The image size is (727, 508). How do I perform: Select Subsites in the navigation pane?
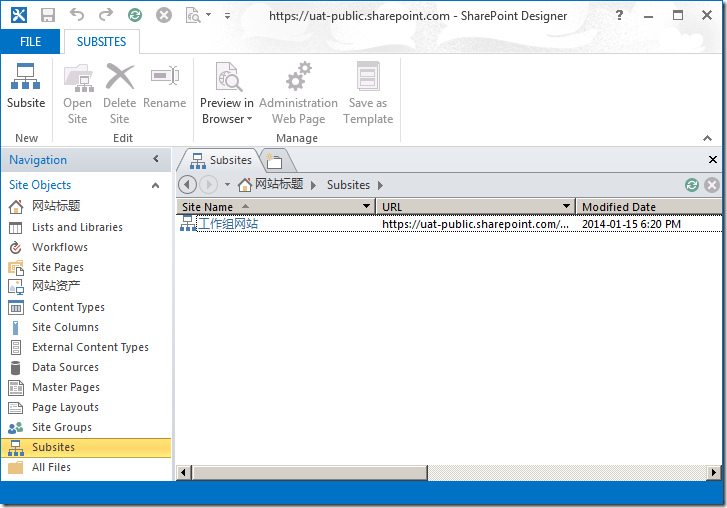(x=86, y=447)
